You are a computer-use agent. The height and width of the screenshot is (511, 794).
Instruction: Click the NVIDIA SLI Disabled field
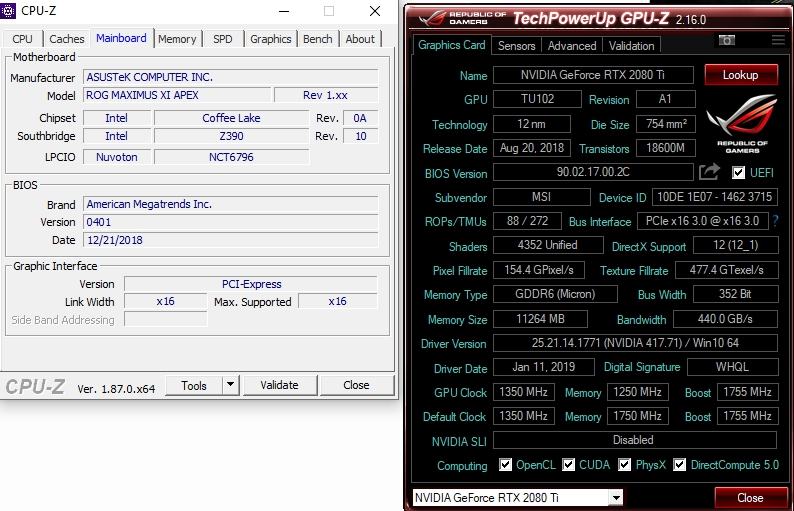[635, 440]
